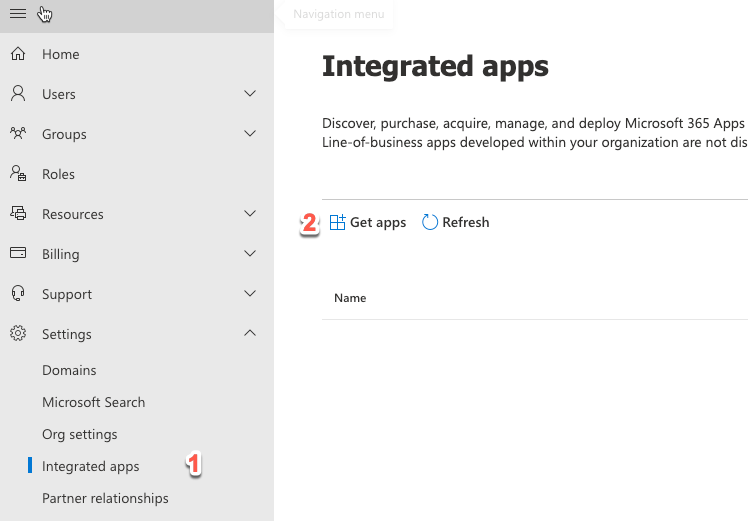Expand the Support section chevron
The width and height of the screenshot is (748, 521).
pyautogui.click(x=250, y=293)
